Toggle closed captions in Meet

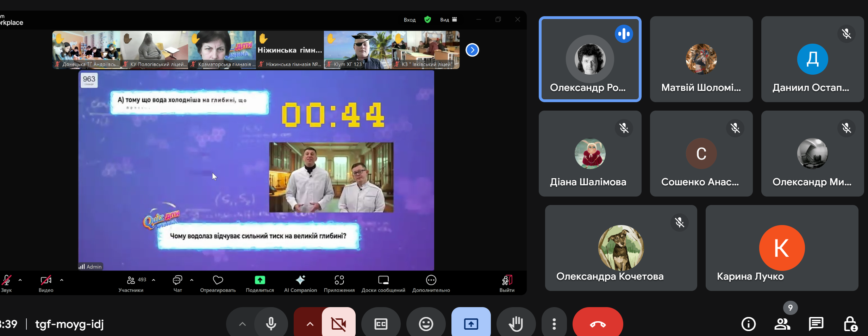pyautogui.click(x=381, y=324)
